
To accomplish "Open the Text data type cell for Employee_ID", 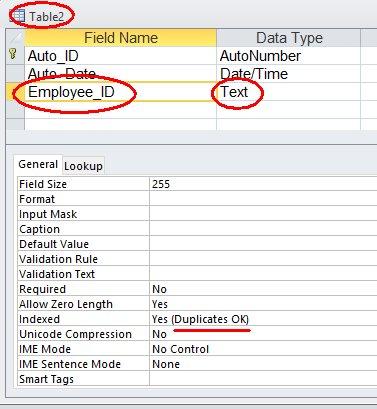I will [x=289, y=92].
